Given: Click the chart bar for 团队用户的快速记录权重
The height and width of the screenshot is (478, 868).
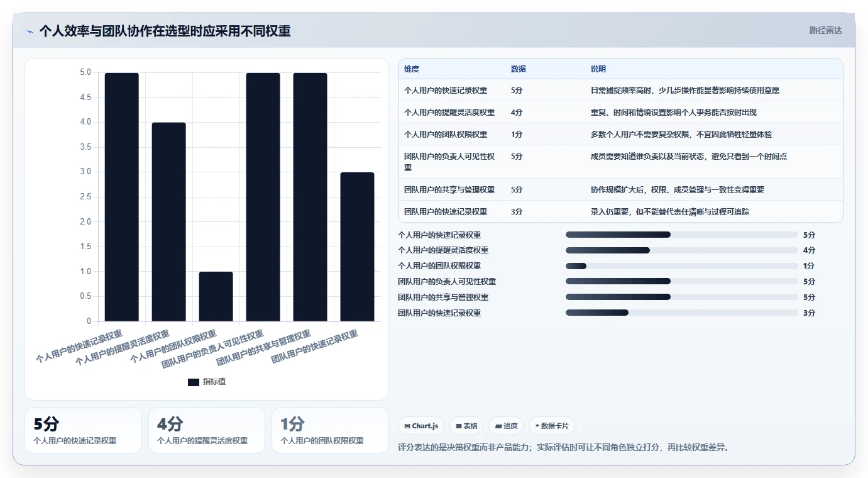Looking at the screenshot, I should pyautogui.click(x=357, y=247).
